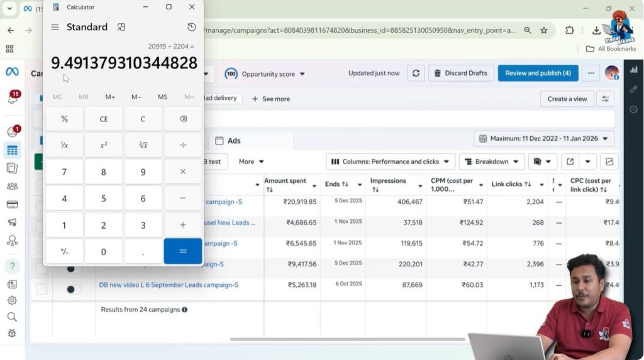Click the decimal point key
644x360 pixels.
tap(143, 251)
